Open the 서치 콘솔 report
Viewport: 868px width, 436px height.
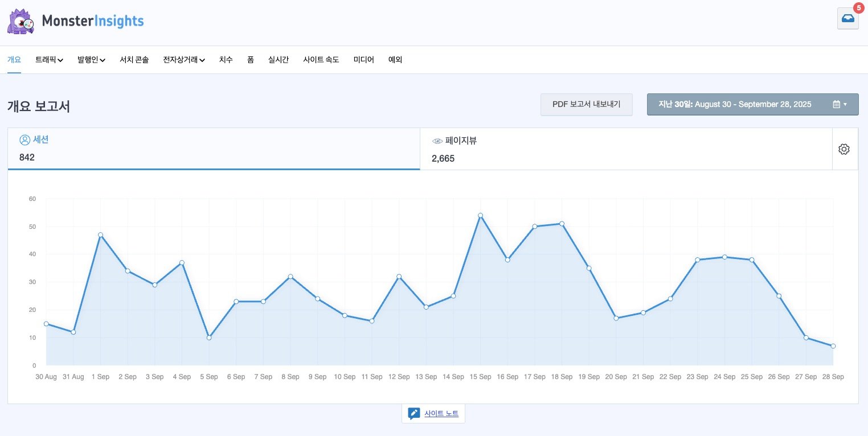coord(134,60)
